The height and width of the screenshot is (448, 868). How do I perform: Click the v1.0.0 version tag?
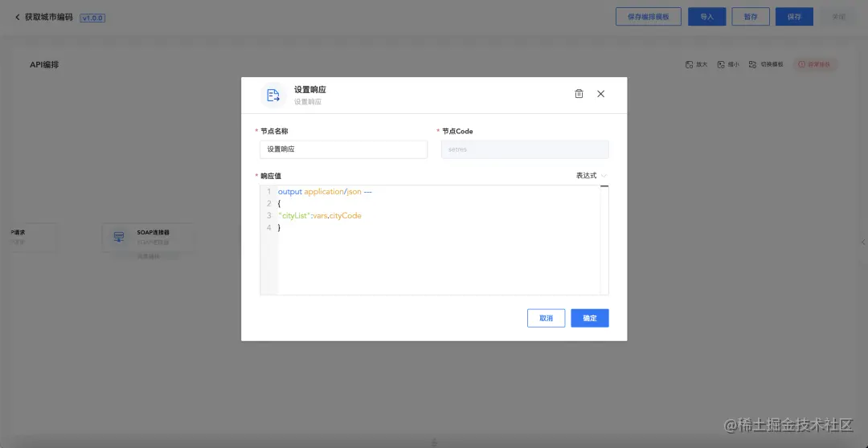point(92,18)
